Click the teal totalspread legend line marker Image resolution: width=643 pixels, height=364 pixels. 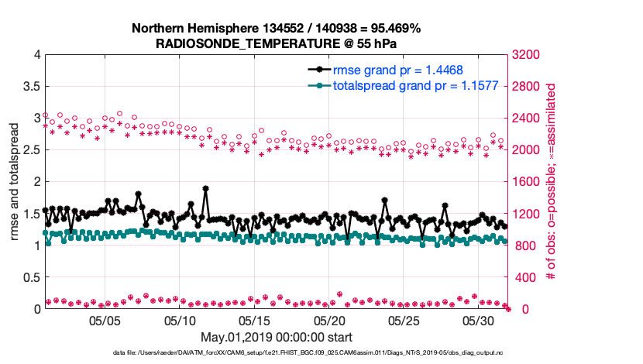pyautogui.click(x=318, y=85)
